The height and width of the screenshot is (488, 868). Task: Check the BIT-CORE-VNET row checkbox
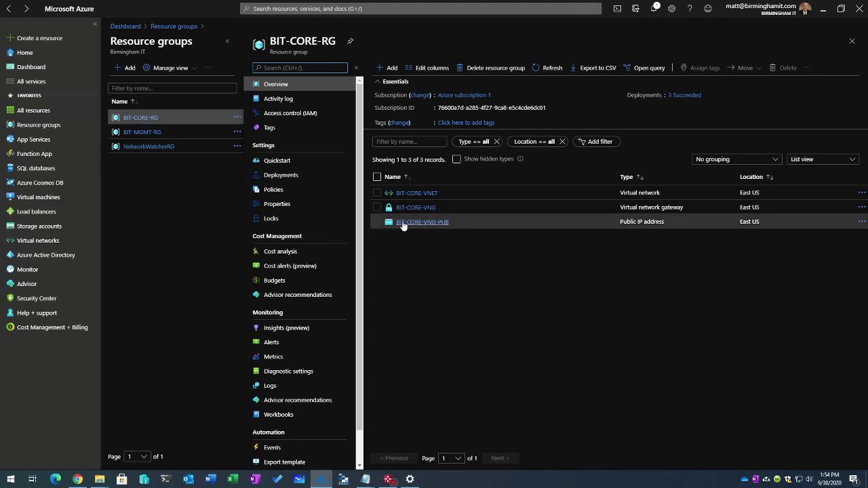tap(377, 192)
